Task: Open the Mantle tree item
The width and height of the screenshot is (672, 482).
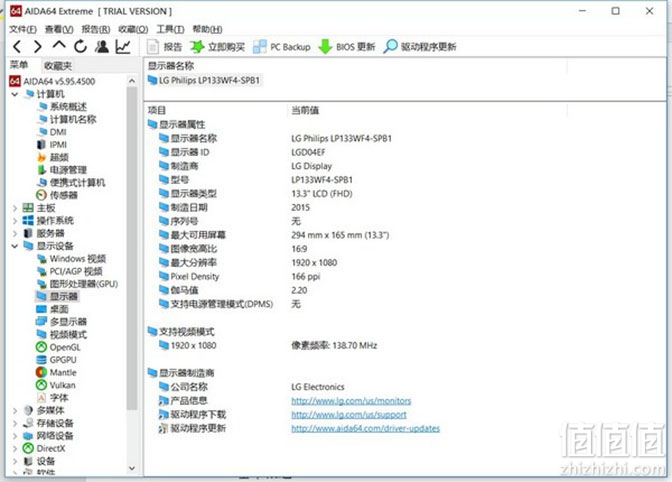Action: (56, 373)
